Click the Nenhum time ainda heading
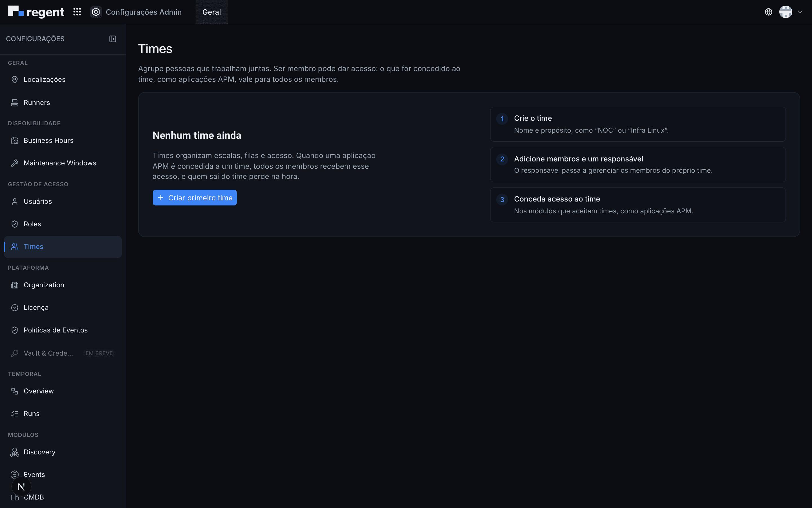This screenshot has width=812, height=508. (197, 135)
